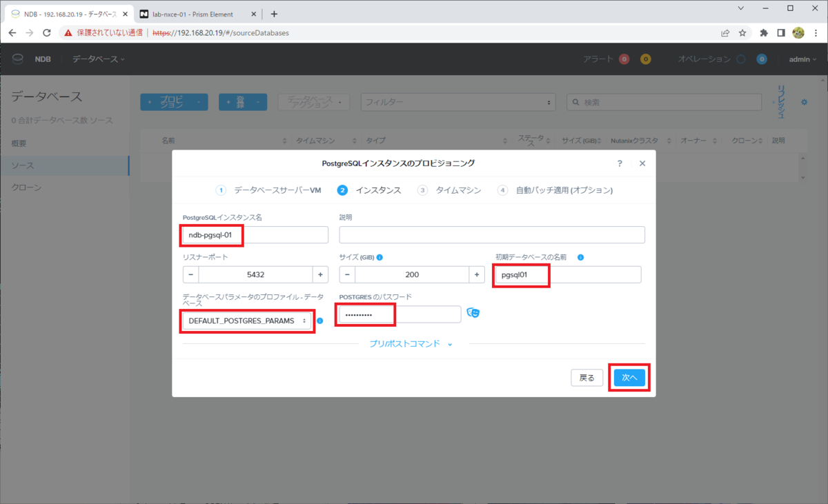828x504 pixels.
Task: Open the DEFAULT_POSTGRES_PARAMS profile dropdown
Action: pyautogui.click(x=247, y=321)
